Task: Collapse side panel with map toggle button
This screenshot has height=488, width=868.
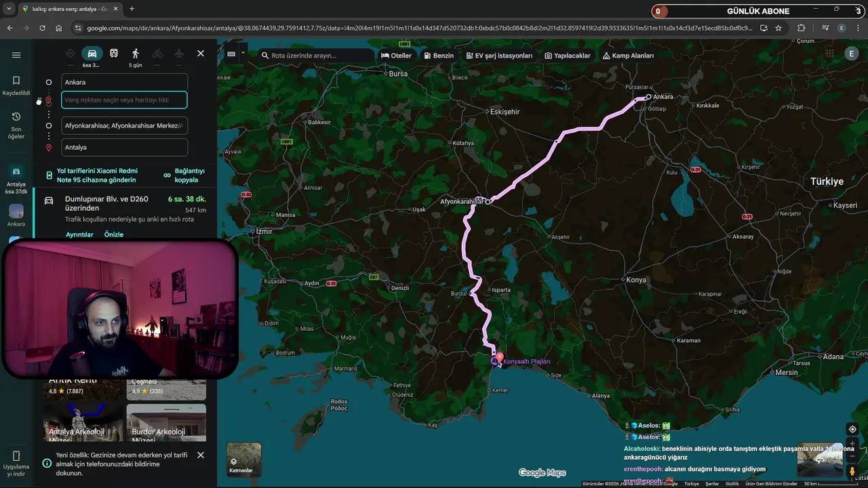Action: point(231,54)
